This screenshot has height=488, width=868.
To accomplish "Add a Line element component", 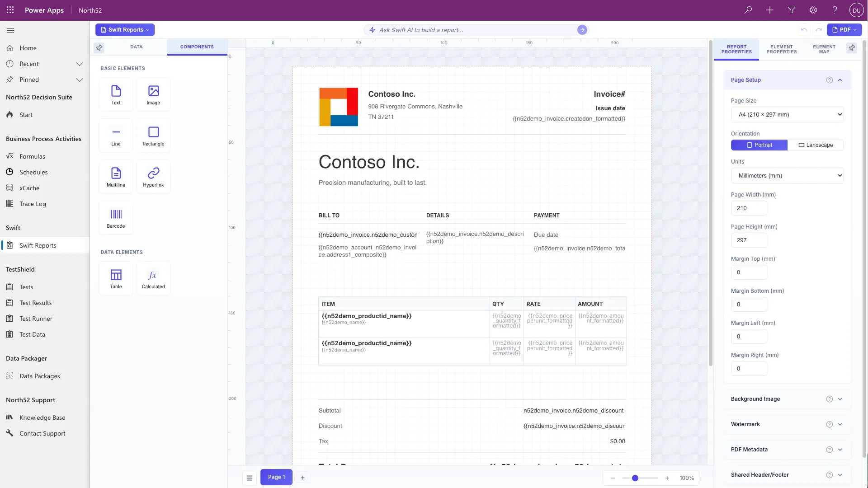I will click(x=116, y=136).
